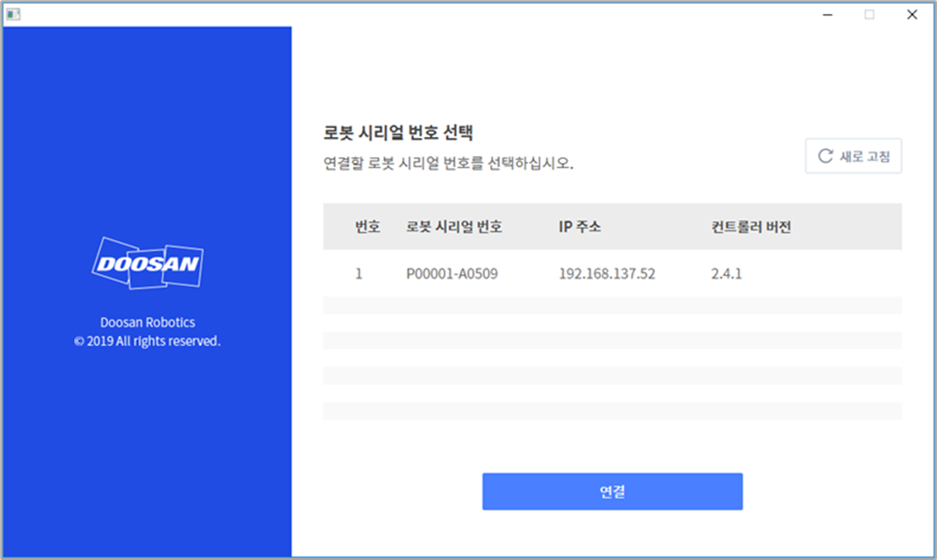Click row number 1 in the table
The height and width of the screenshot is (560, 937).
359,273
